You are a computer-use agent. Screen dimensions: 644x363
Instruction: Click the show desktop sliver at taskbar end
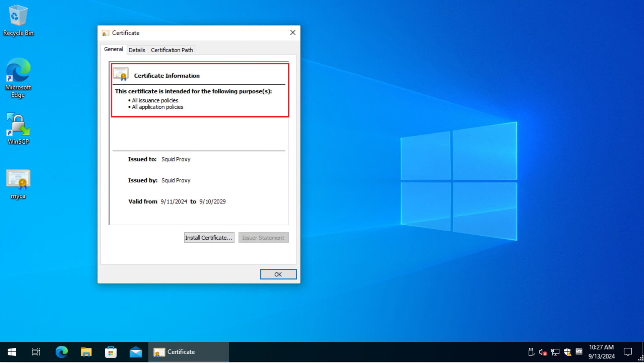click(642, 352)
